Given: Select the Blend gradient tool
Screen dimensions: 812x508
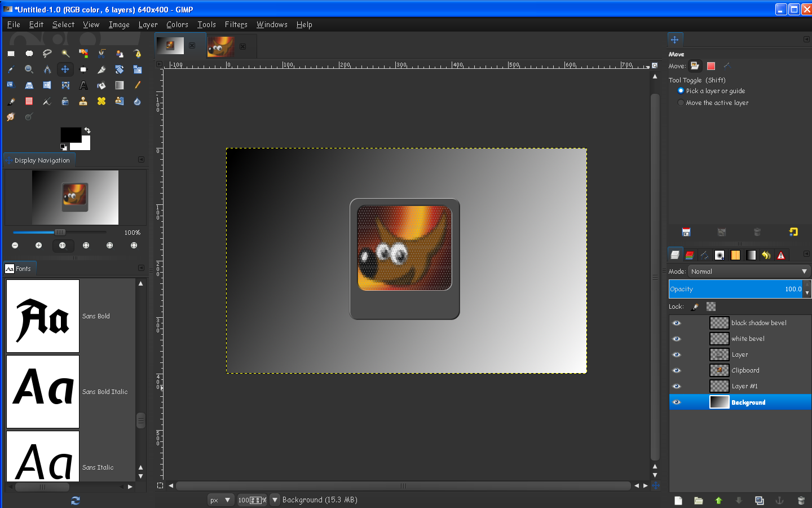Looking at the screenshot, I should pos(120,85).
